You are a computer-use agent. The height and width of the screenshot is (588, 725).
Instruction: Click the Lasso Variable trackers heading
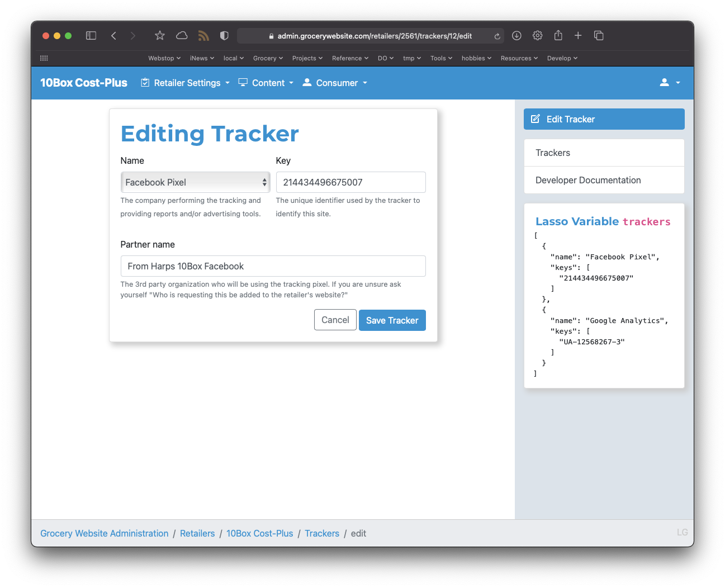coord(603,221)
